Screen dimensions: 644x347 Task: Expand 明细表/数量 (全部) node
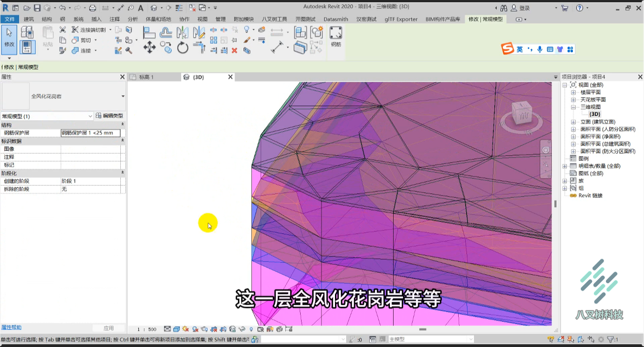pyautogui.click(x=565, y=166)
